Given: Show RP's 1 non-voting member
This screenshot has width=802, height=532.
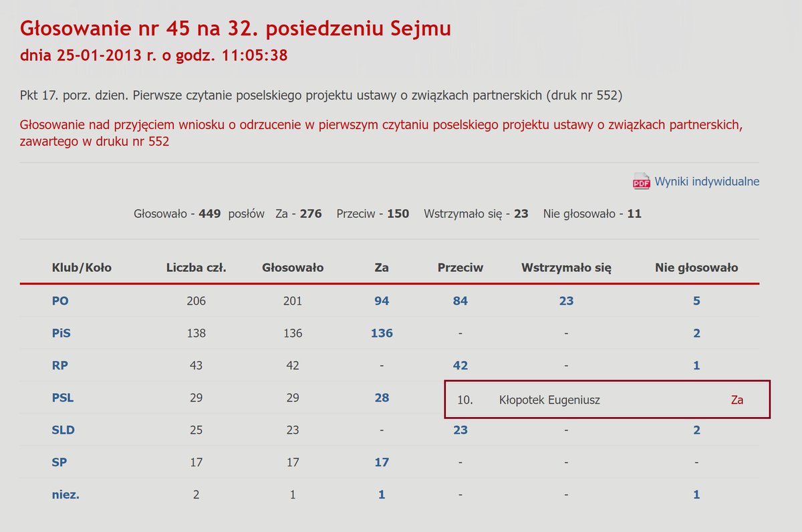Looking at the screenshot, I should coord(696,366).
